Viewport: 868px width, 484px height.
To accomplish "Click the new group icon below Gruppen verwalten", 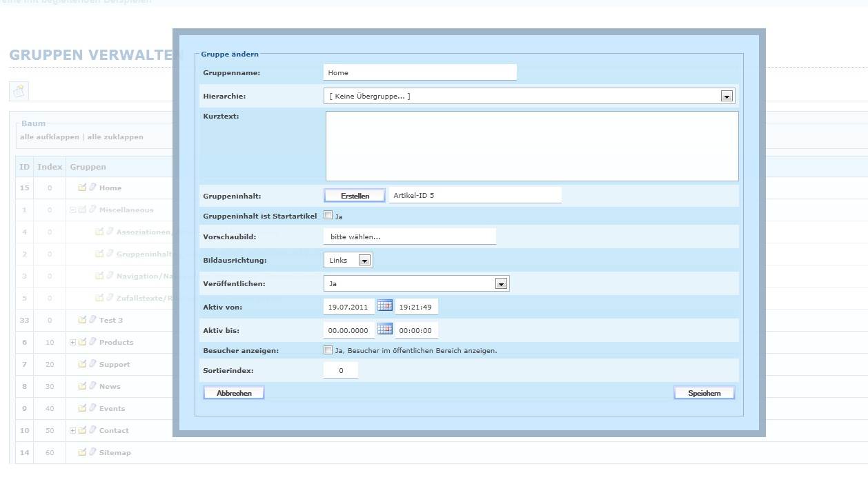I will [19, 90].
